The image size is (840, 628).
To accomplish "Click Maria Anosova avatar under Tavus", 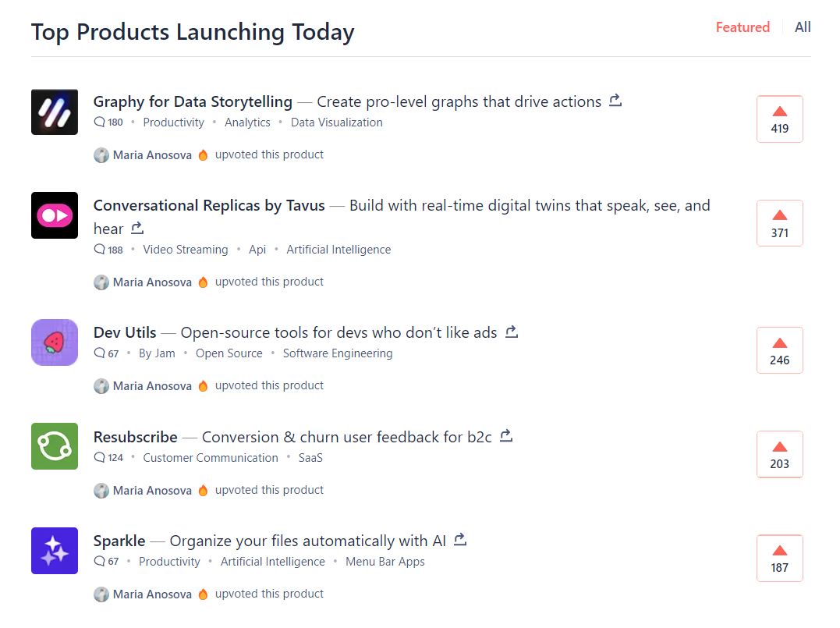I will pyautogui.click(x=101, y=282).
